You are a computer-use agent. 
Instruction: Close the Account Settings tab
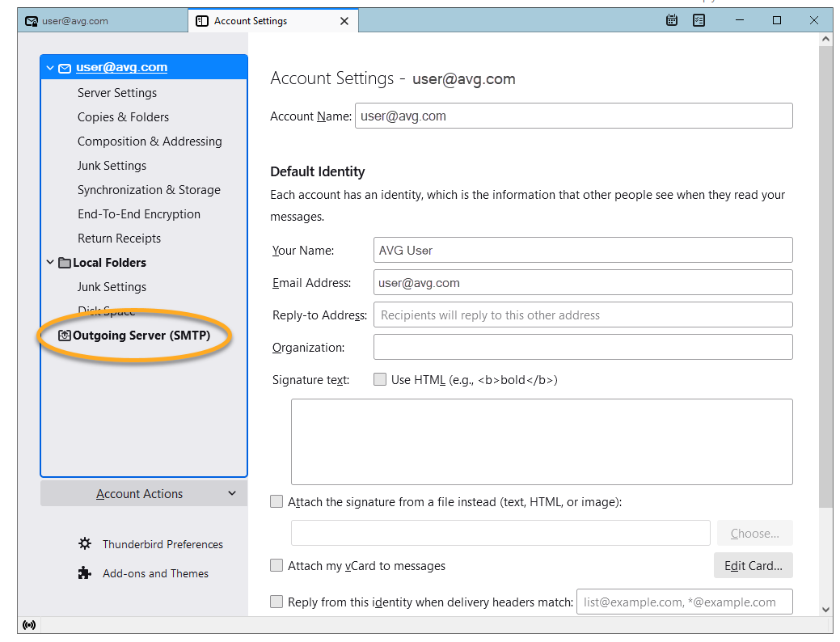(344, 21)
